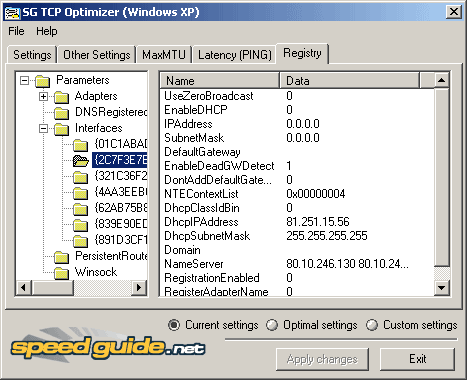
Task: Select the Optimal settings radio button
Action: tap(272, 325)
